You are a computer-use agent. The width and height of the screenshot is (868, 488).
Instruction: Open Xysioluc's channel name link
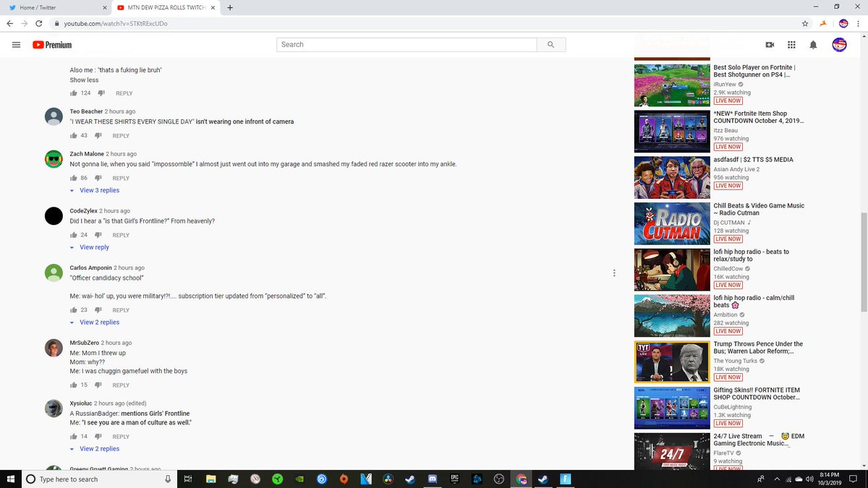click(81, 403)
